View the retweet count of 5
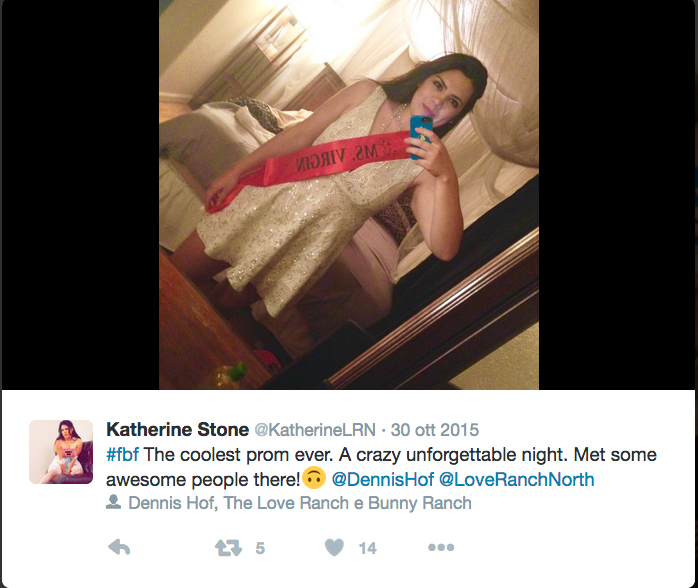Screen dimensions: 698x588 pyautogui.click(x=260, y=548)
